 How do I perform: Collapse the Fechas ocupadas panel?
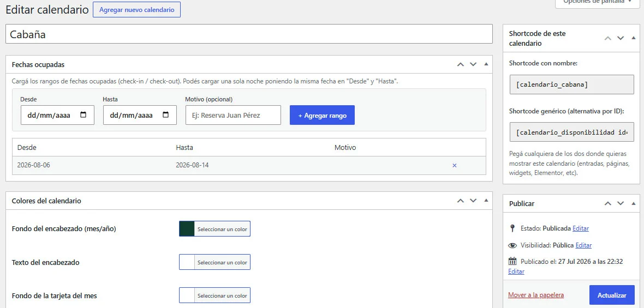(x=486, y=64)
